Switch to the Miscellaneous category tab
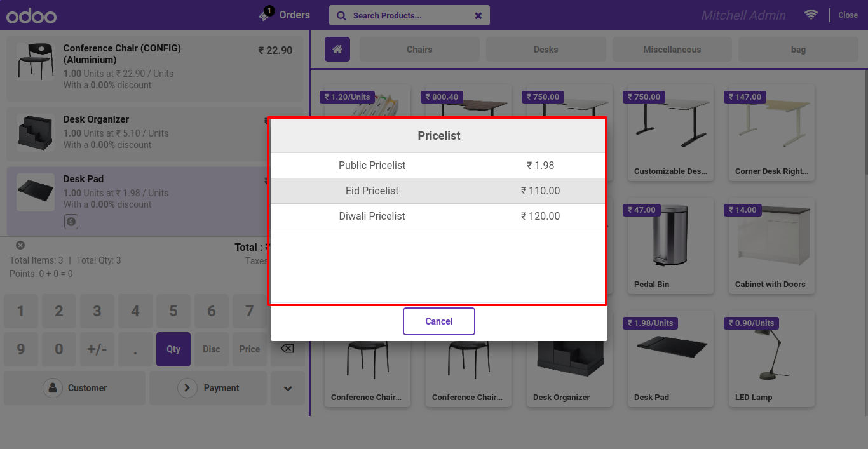This screenshot has width=868, height=449. pyautogui.click(x=672, y=50)
